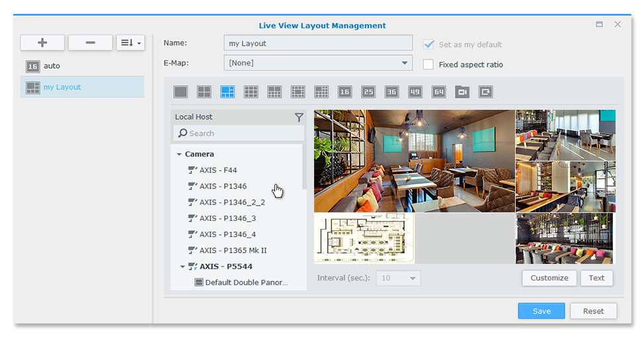Click the camera folder layout icon
The height and width of the screenshot is (340, 644).
[462, 92]
